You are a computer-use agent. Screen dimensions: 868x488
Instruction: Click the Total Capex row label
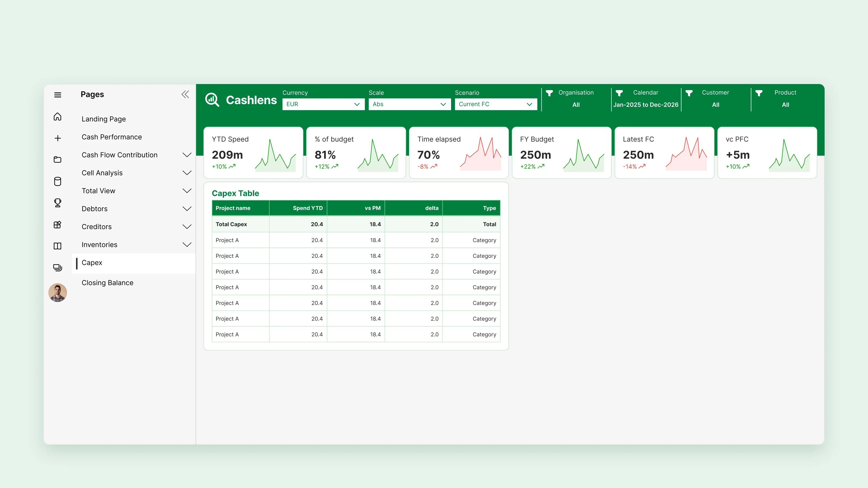[x=231, y=224]
